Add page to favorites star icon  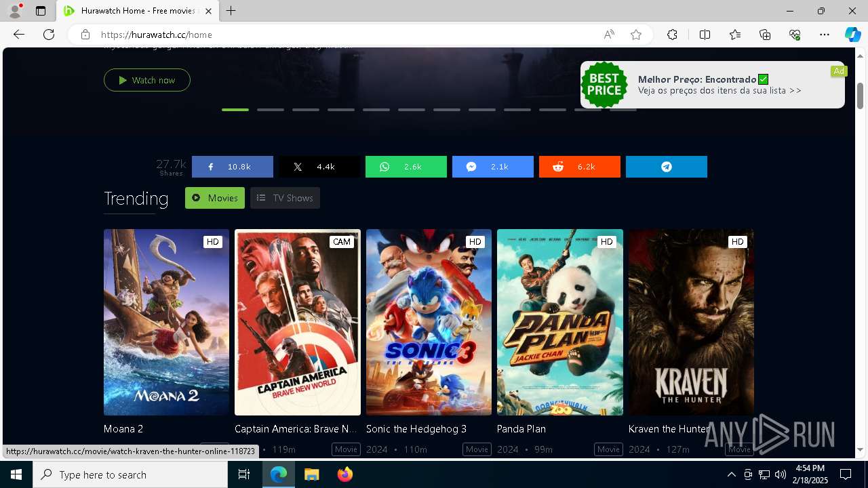click(636, 35)
